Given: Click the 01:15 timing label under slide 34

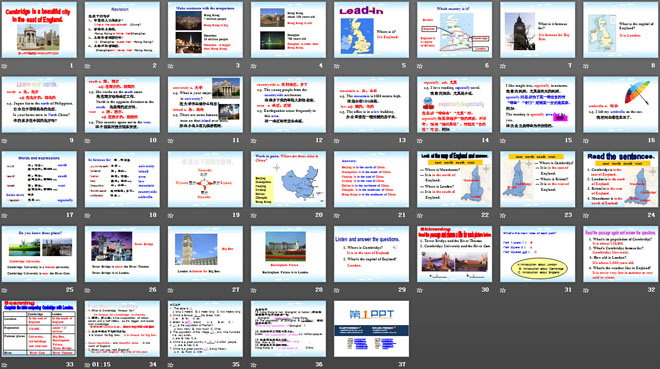Looking at the screenshot, I should pyautogui.click(x=101, y=365).
